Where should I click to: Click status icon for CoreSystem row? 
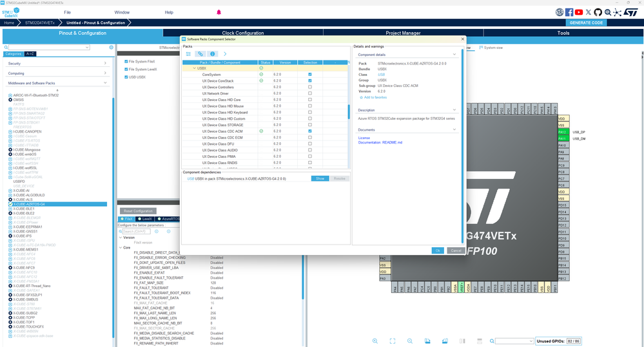coord(261,75)
